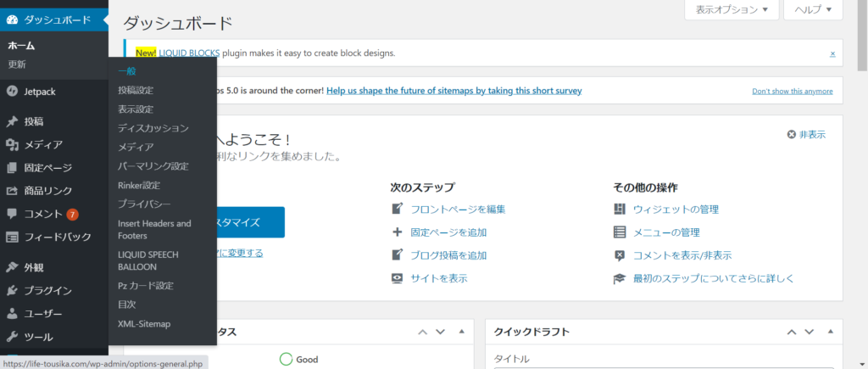
Task: Click the 商品リンク icon
Action: [12, 191]
